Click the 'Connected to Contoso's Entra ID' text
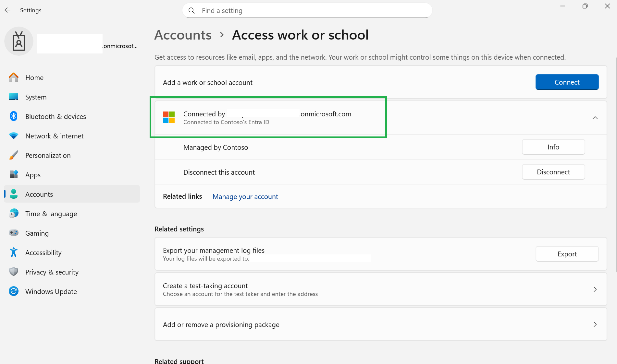617x364 pixels. (x=226, y=122)
